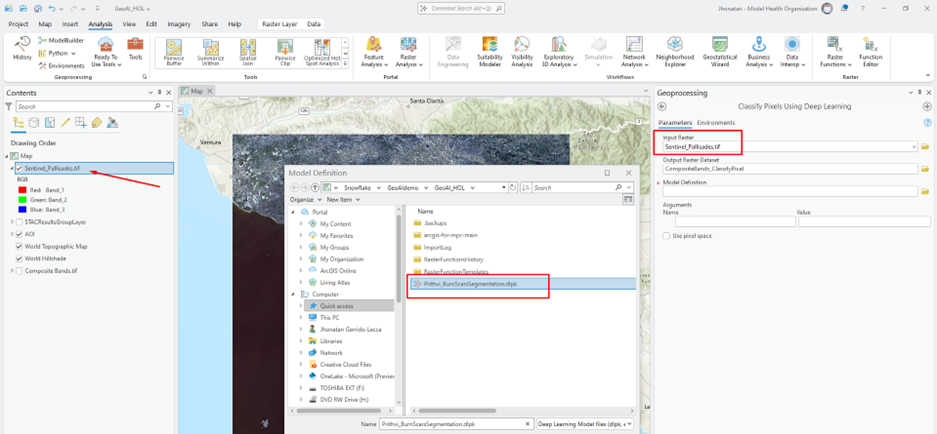This screenshot has height=434, width=937.
Task: Open the Organize menu in Model Definition
Action: (x=304, y=199)
